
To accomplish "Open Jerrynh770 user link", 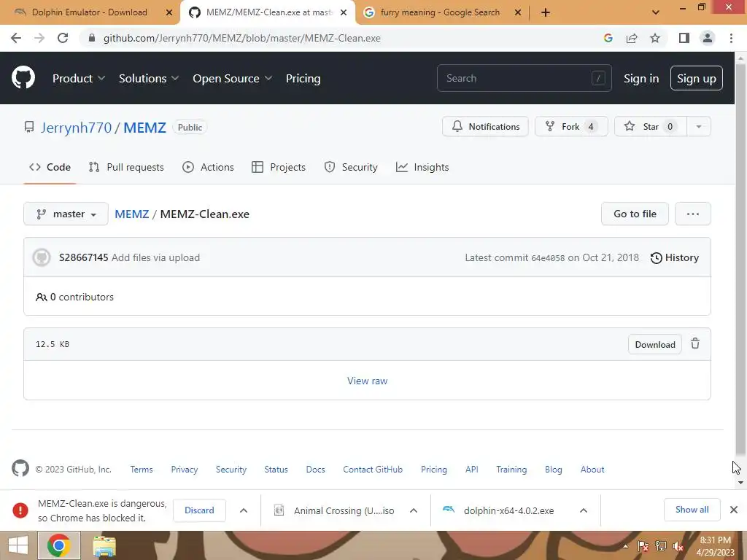I will pos(76,128).
